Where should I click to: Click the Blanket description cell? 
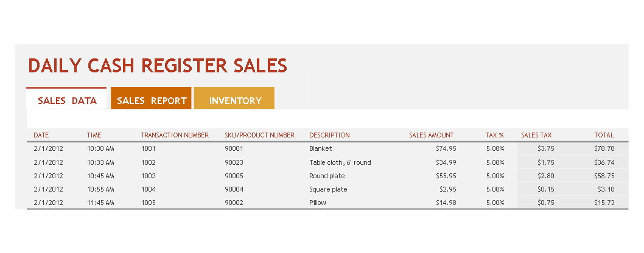click(321, 148)
